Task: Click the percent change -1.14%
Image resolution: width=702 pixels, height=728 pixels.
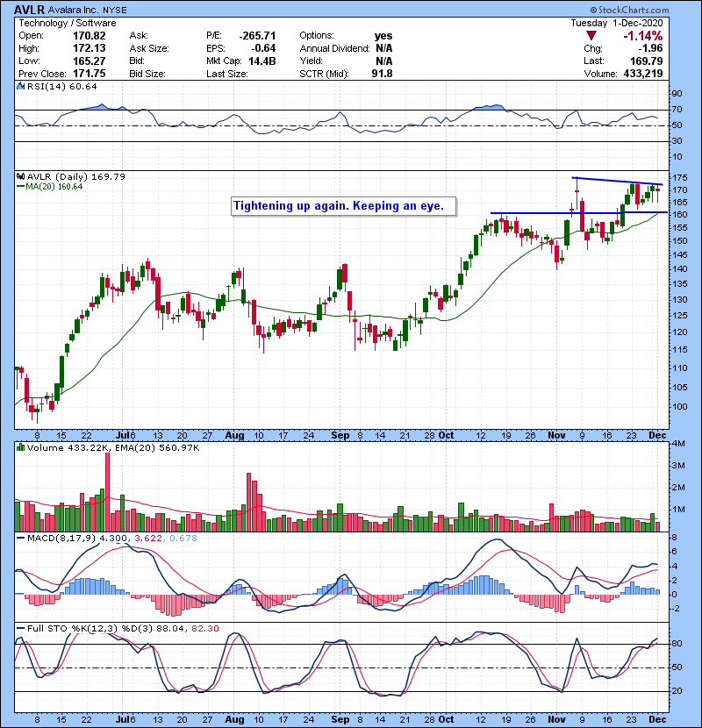Action: point(643,36)
